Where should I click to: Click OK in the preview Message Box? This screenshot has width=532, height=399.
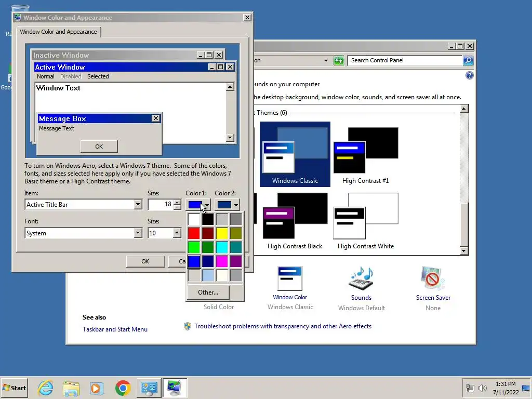99,147
